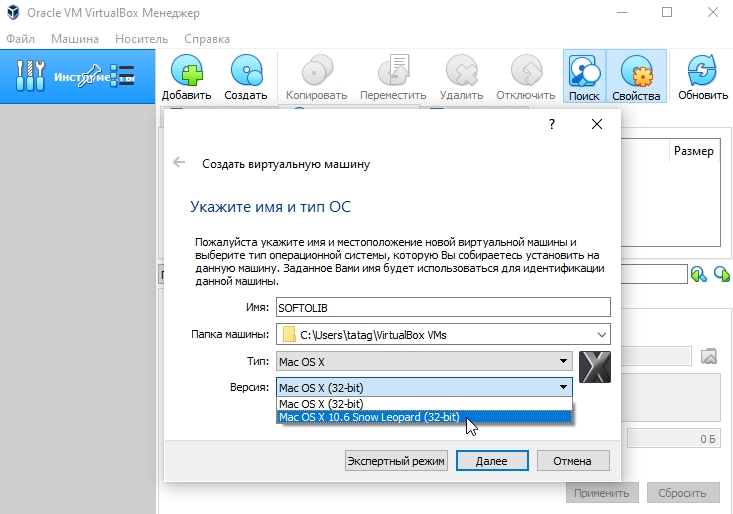Toggle the Поиск (Search) toolbar button
733x514 pixels.
coord(584,76)
